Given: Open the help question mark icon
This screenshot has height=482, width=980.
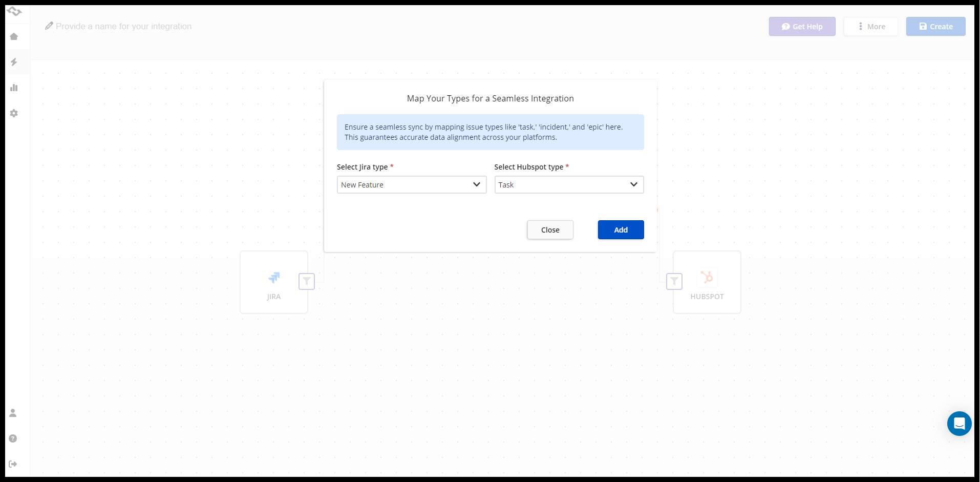Looking at the screenshot, I should click(x=13, y=438).
